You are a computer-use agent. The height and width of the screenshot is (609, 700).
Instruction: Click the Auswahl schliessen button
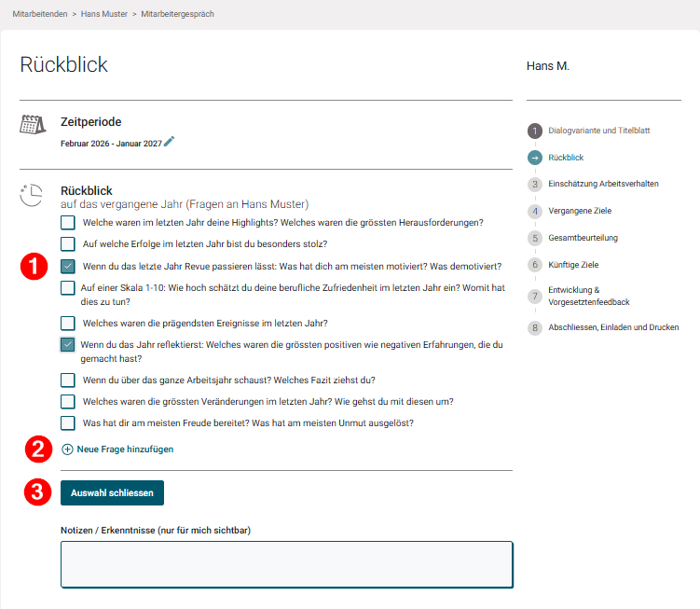tap(112, 492)
